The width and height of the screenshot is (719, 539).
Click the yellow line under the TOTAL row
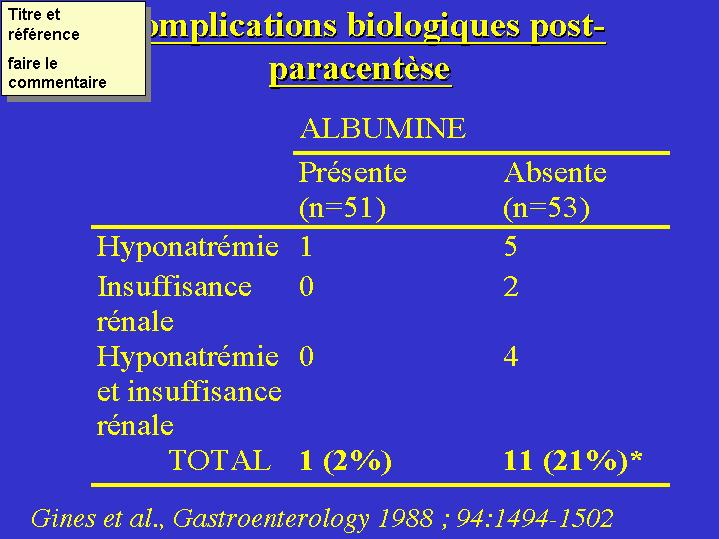380,484
